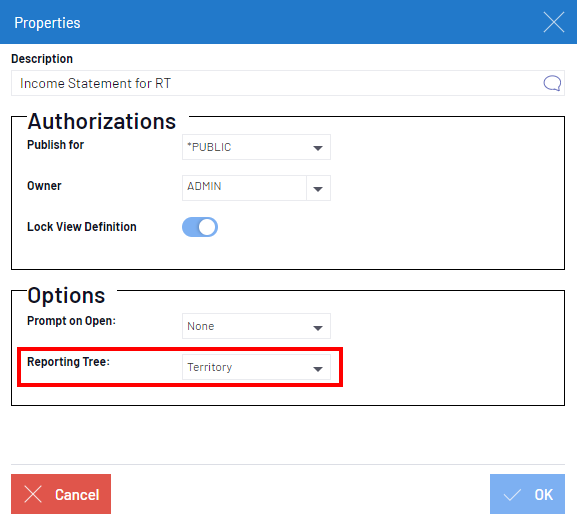The width and height of the screenshot is (577, 523).
Task: Click the Owner field dropdown arrow
Action: pos(318,189)
